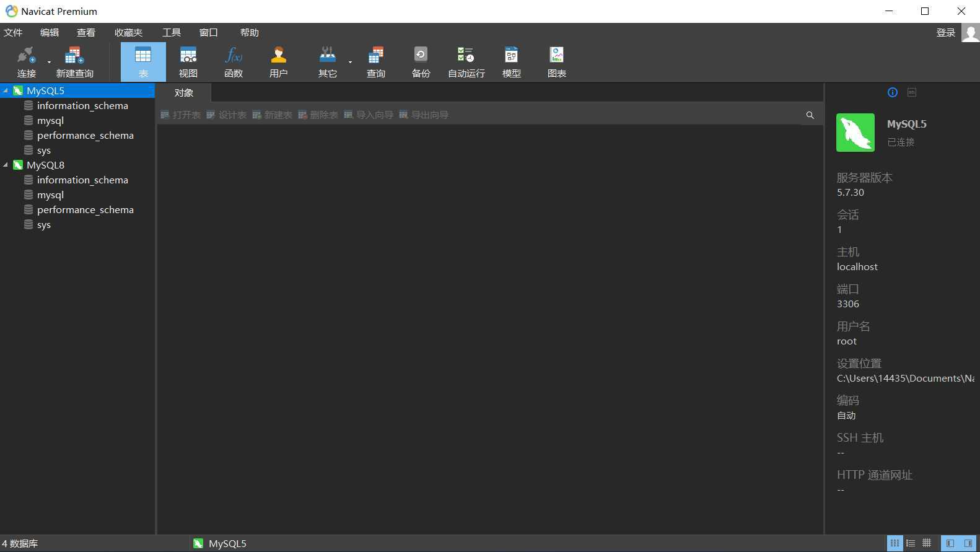Screen dimensions: 980x552
Task: Click the MySQL8 connection icon
Action: pyautogui.click(x=18, y=165)
